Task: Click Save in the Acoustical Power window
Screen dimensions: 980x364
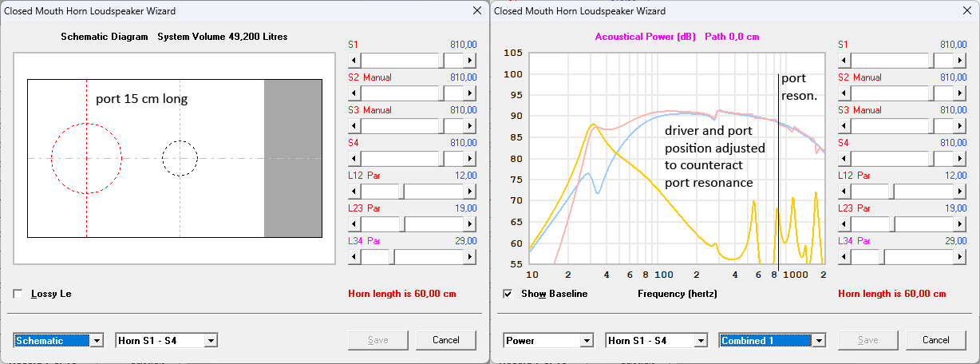Action: pos(867,340)
